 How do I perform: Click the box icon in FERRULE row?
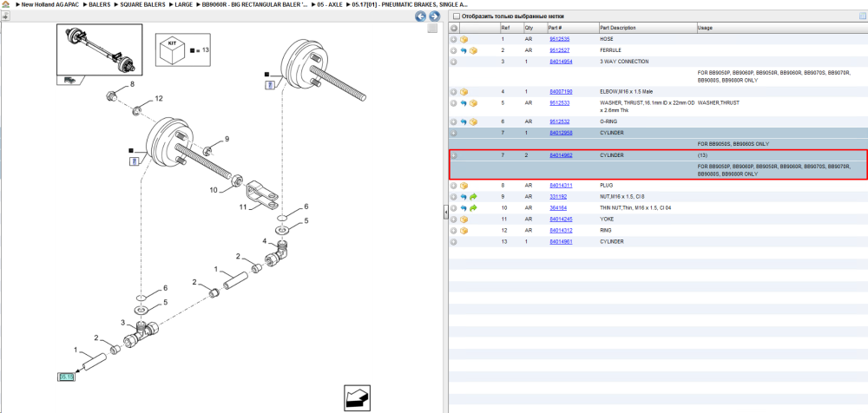[473, 50]
